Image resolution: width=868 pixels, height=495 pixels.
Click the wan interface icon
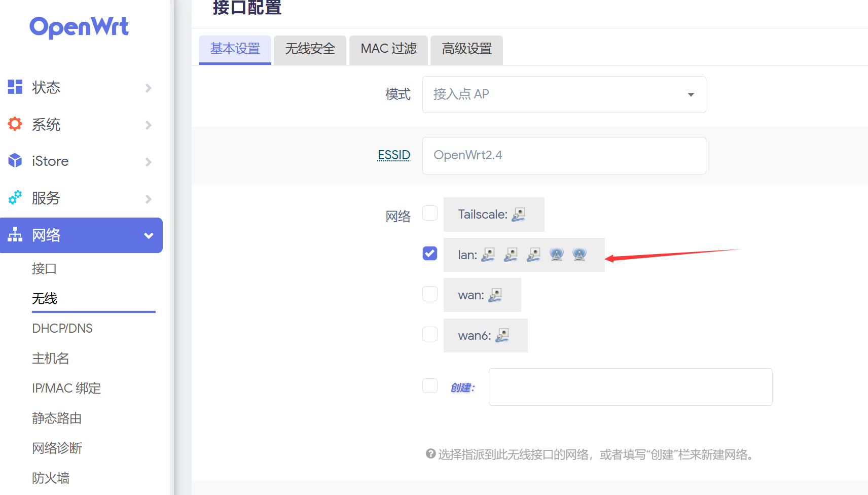click(x=495, y=295)
